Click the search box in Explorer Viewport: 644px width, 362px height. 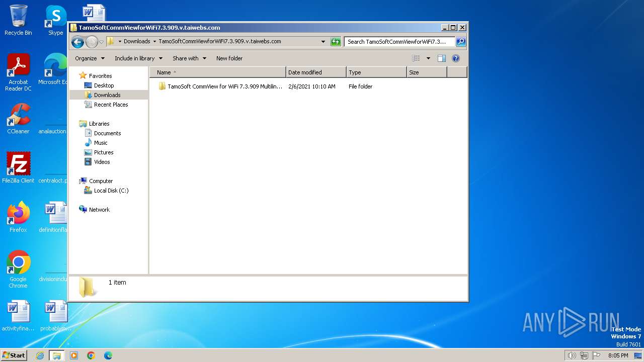(x=399, y=42)
